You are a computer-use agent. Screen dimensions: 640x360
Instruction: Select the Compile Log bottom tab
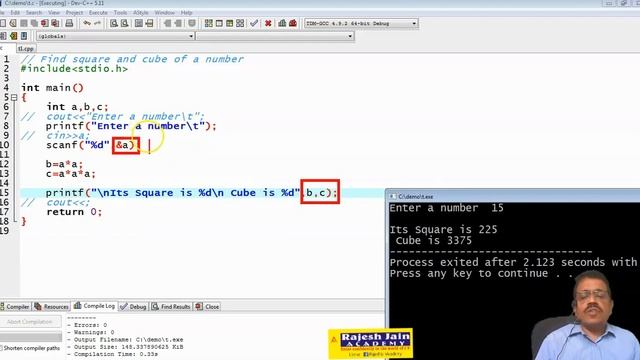click(x=95, y=306)
